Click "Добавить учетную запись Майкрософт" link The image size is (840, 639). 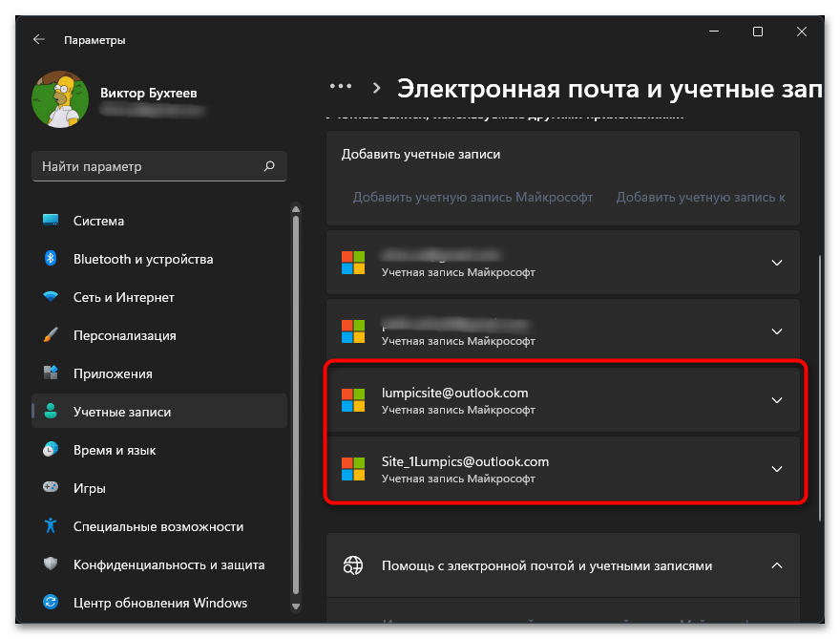point(472,198)
